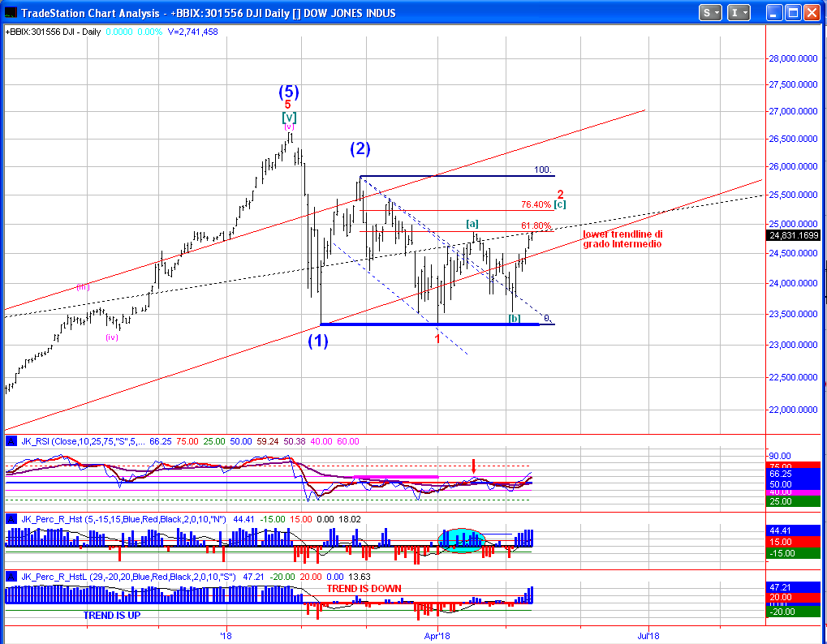Select the blue (5) wave label
Screen dimensions: 827x644
[x=289, y=92]
